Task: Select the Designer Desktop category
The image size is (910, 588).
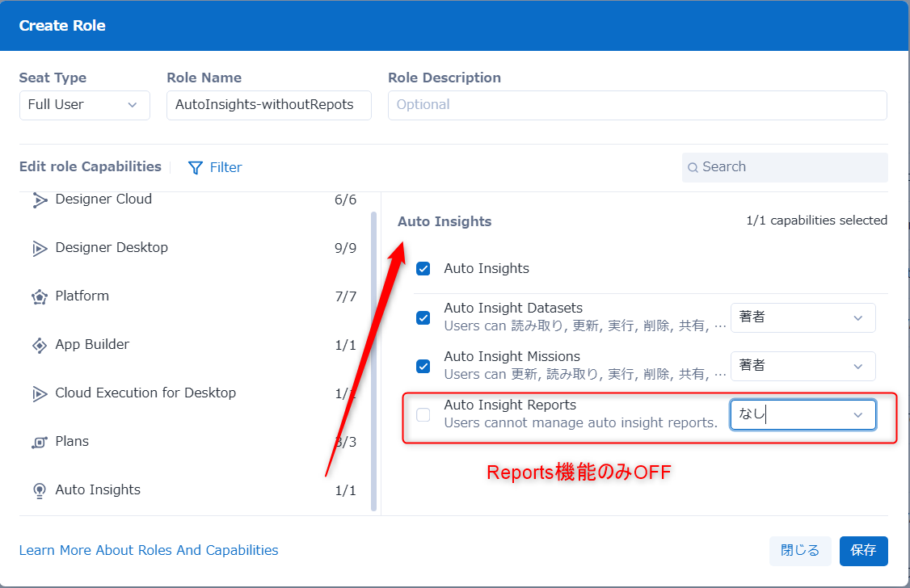Action: 195,248
